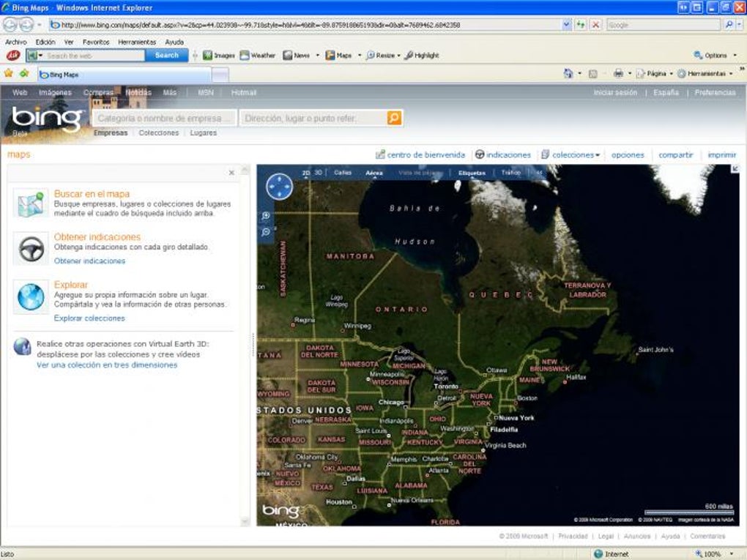747x560 pixels.
Task: Click the Favorites star icon
Action: point(9,73)
